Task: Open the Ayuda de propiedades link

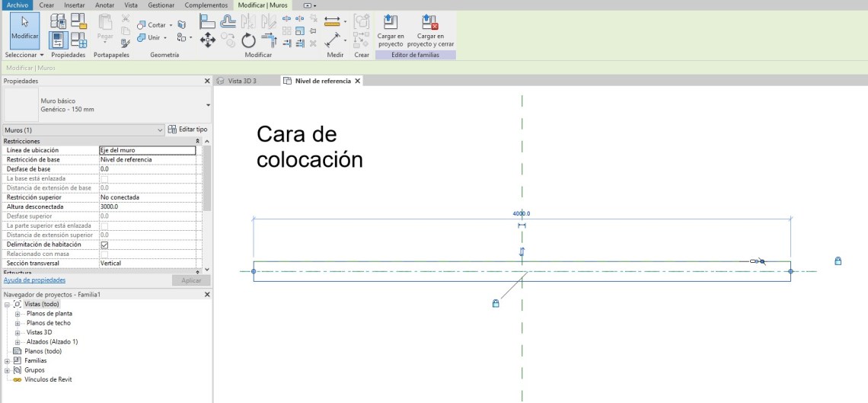Action: pos(34,280)
